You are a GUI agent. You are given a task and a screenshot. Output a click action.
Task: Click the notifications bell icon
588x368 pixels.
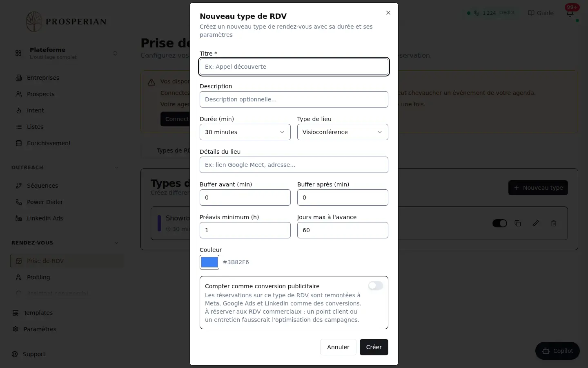570,13
